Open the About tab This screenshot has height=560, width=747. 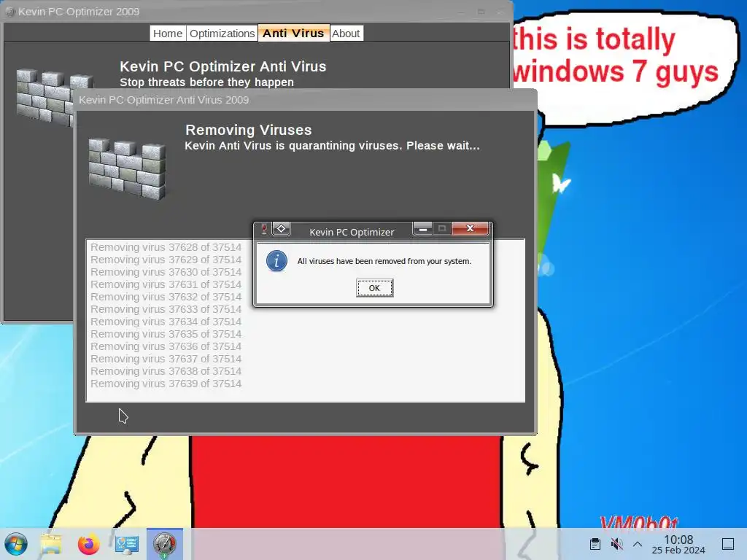[x=346, y=34]
